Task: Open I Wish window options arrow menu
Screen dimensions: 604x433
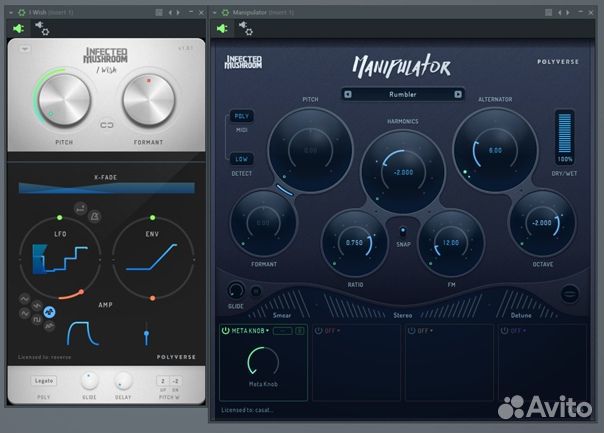Action: pyautogui.click(x=11, y=13)
